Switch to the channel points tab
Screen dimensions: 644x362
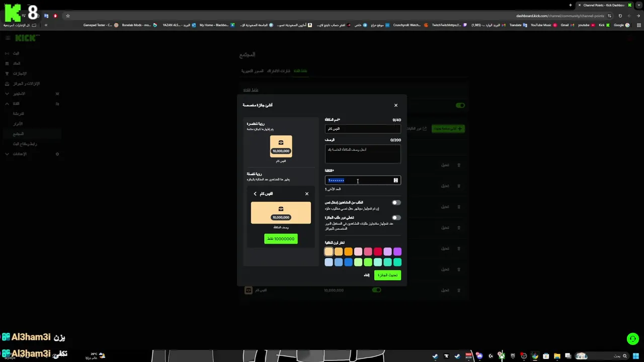(300, 71)
